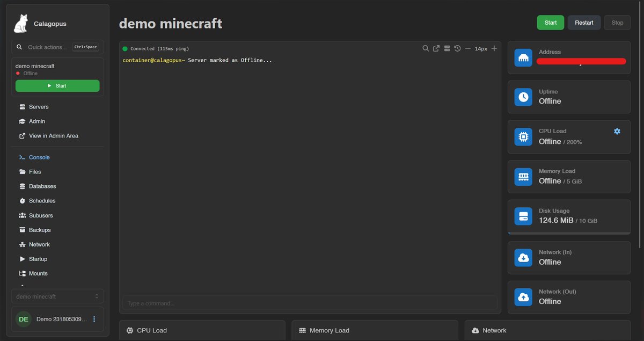Go to Servers list label
Viewport: 644px width, 341px height.
point(39,107)
